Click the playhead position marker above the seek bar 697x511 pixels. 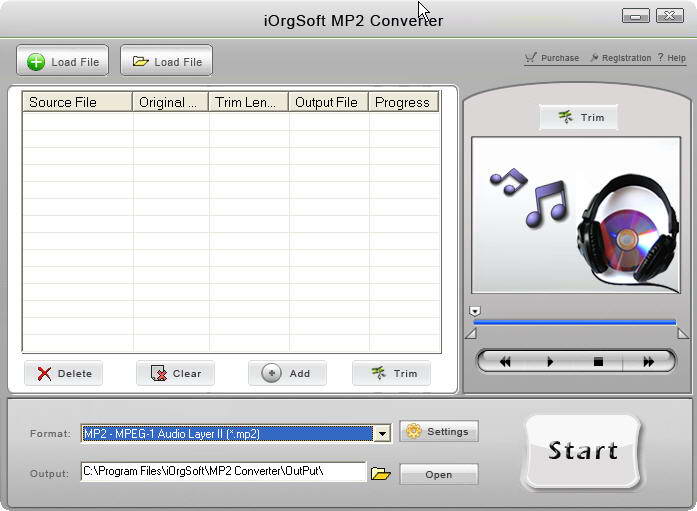coord(475,311)
